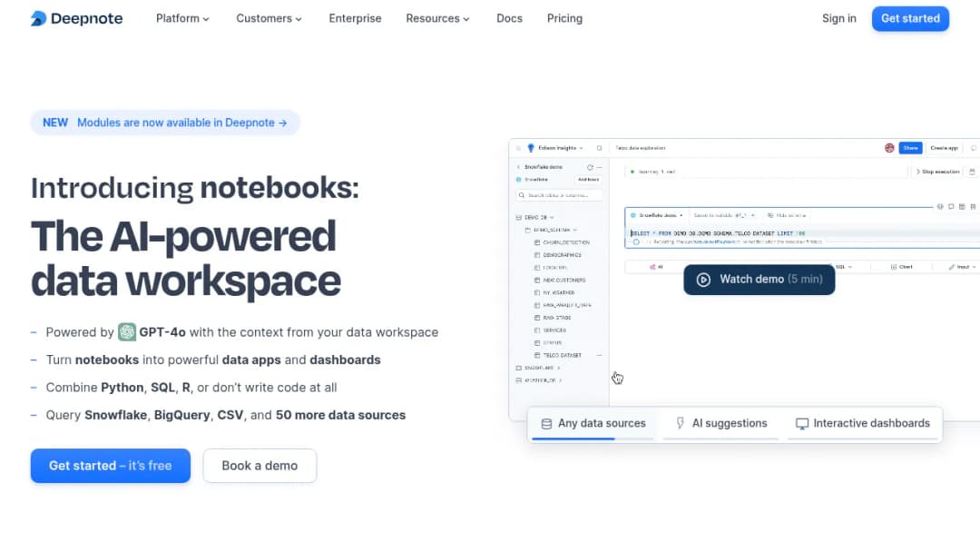Expand the SNOWFLAKE database node
This screenshot has width=980, height=552.
[x=538, y=368]
